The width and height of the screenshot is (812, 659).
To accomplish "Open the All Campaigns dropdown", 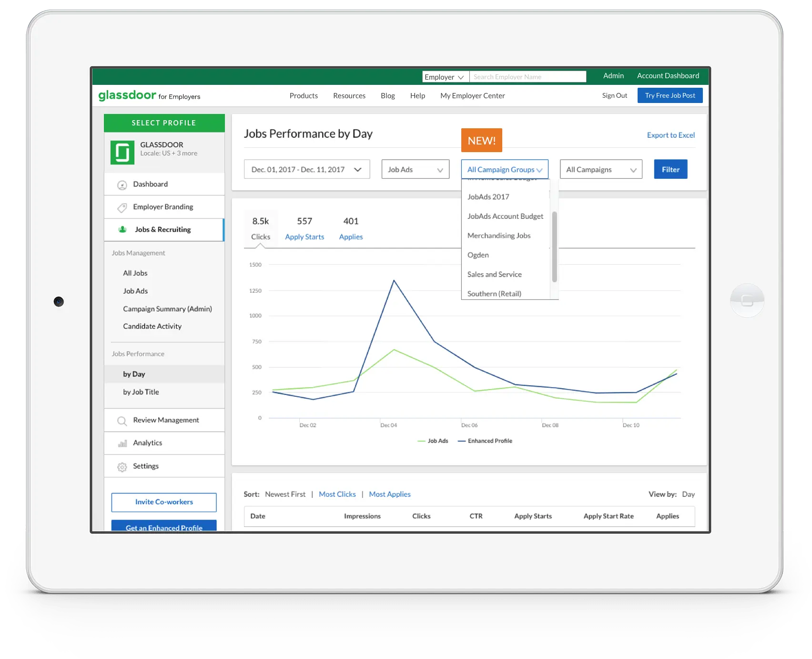I will tap(601, 169).
